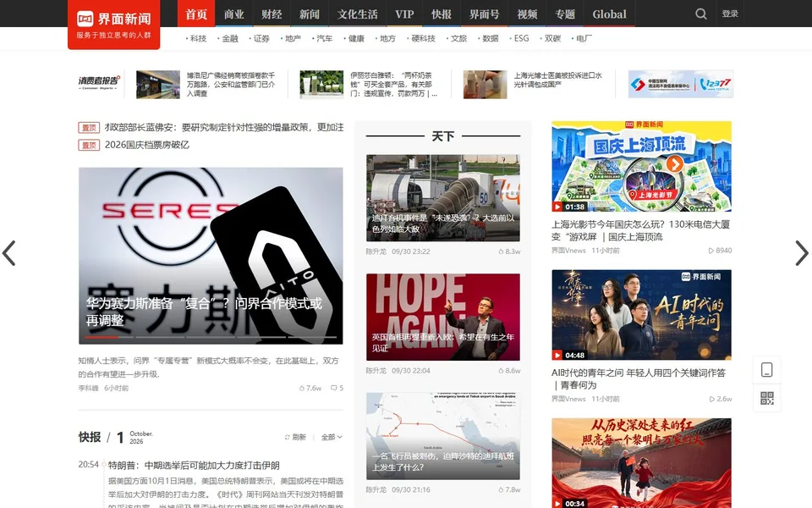Screen dimensions: 812x508
Task: Open the 2026国庆档票房破亿 headline
Action: (x=147, y=145)
